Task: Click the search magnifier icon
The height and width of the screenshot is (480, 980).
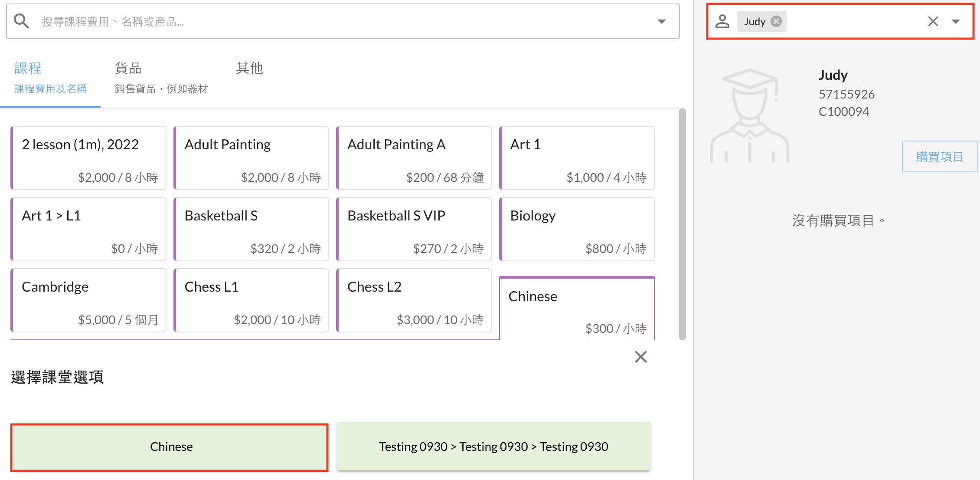Action: pyautogui.click(x=21, y=21)
